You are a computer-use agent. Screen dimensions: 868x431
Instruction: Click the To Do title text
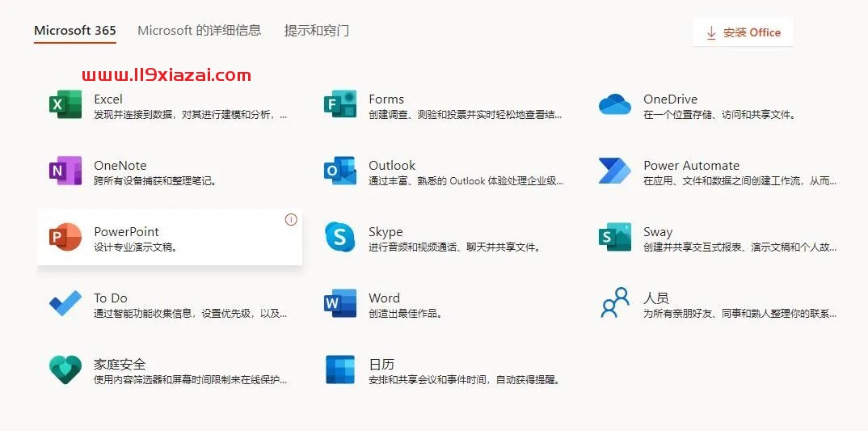point(111,298)
